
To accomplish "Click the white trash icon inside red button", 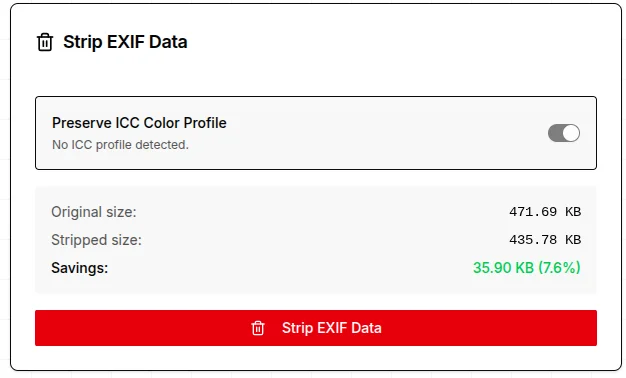I will pyautogui.click(x=258, y=328).
